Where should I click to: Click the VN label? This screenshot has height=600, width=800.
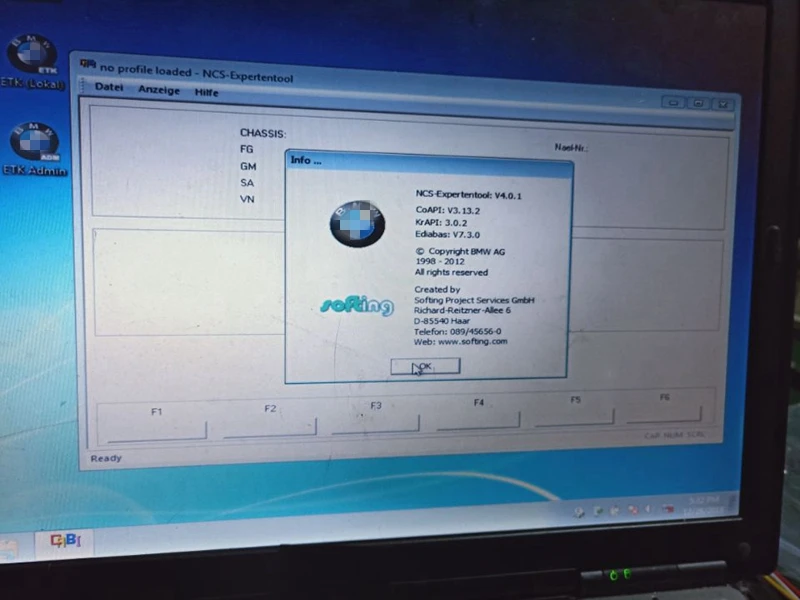(247, 199)
